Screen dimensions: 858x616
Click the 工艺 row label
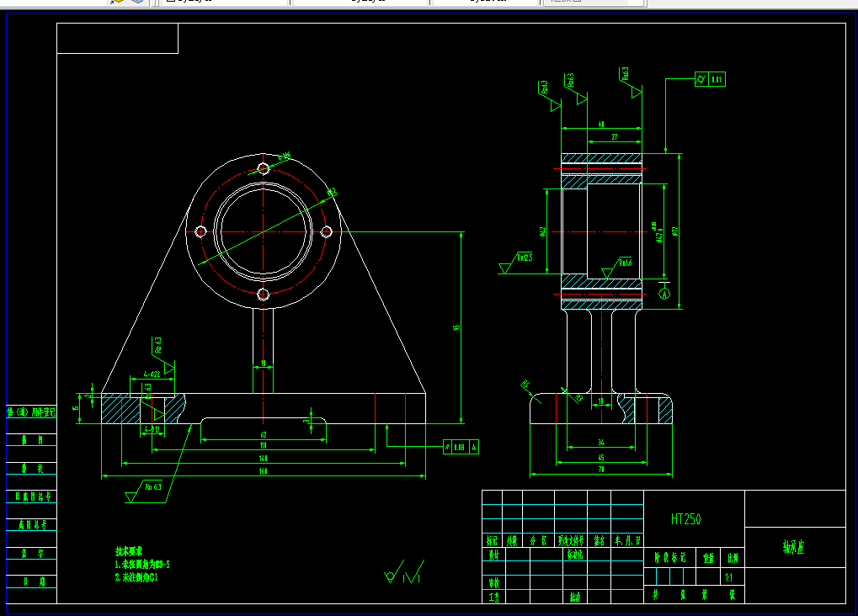493,597
